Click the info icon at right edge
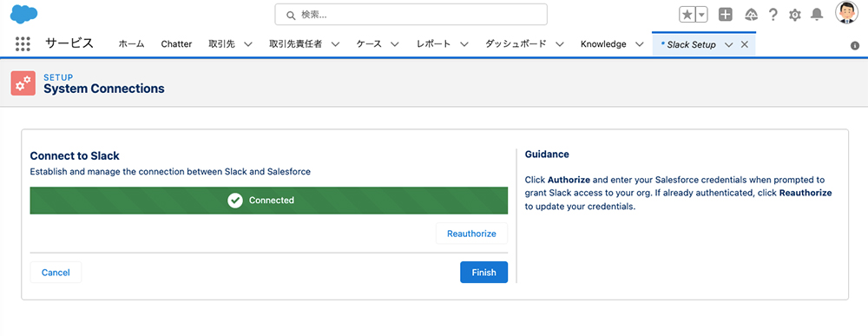 tap(855, 46)
